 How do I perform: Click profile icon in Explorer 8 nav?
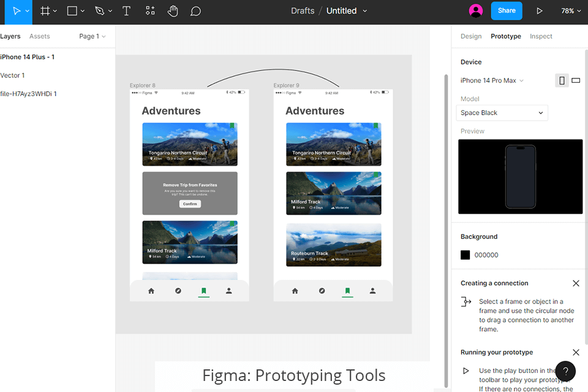click(228, 291)
